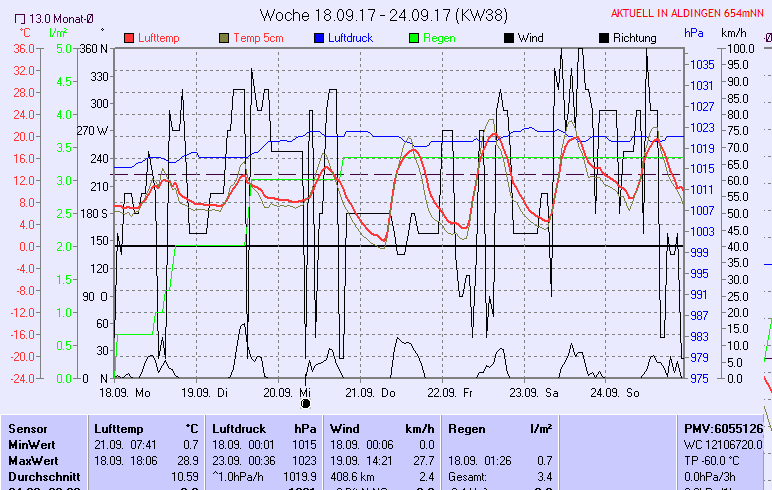772x490 pixels.
Task: Click the Regen l/m² table header
Action: (500, 428)
